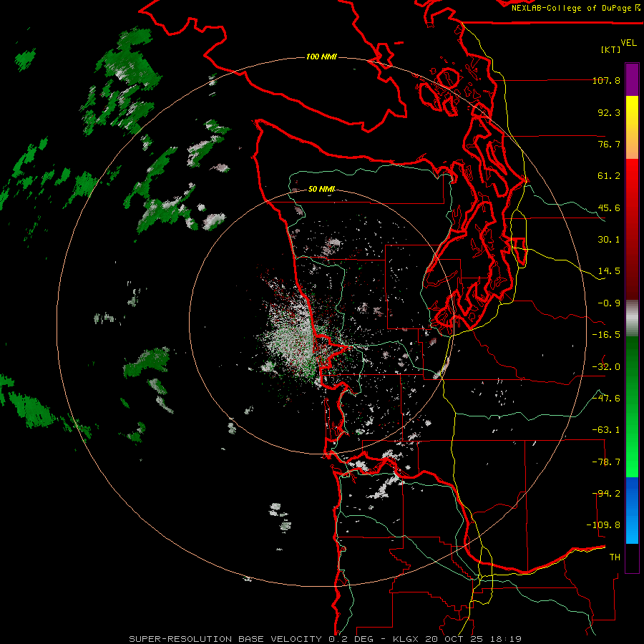Pick the dark TH segment of color bar
Viewport: 644px width, 644px height.
pos(632,558)
